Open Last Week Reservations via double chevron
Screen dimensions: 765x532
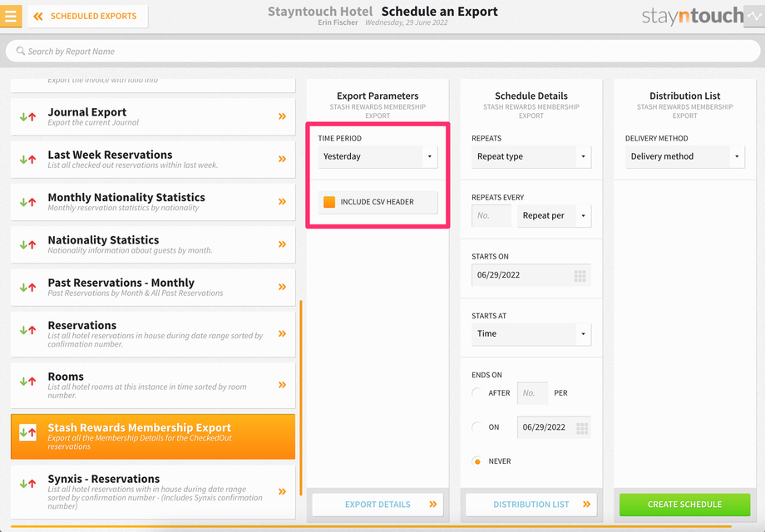click(x=282, y=159)
